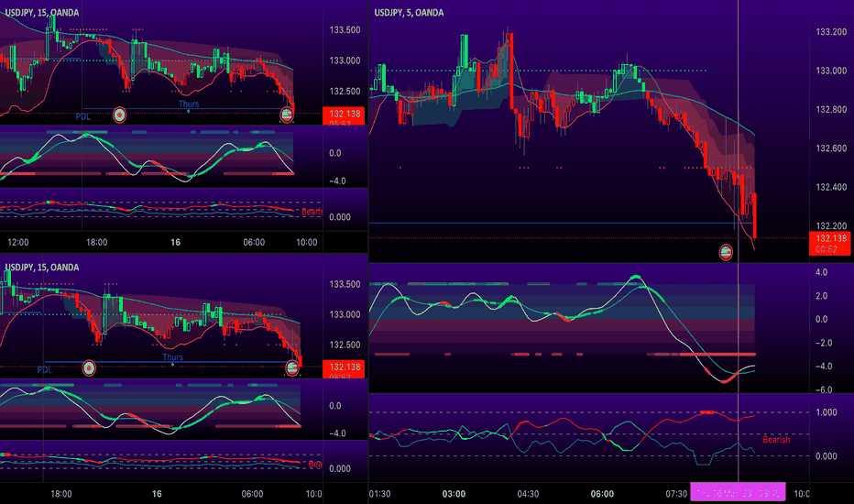Click 132.600 on the 5-minute chart price axis
854x504 pixels.
tap(831, 148)
